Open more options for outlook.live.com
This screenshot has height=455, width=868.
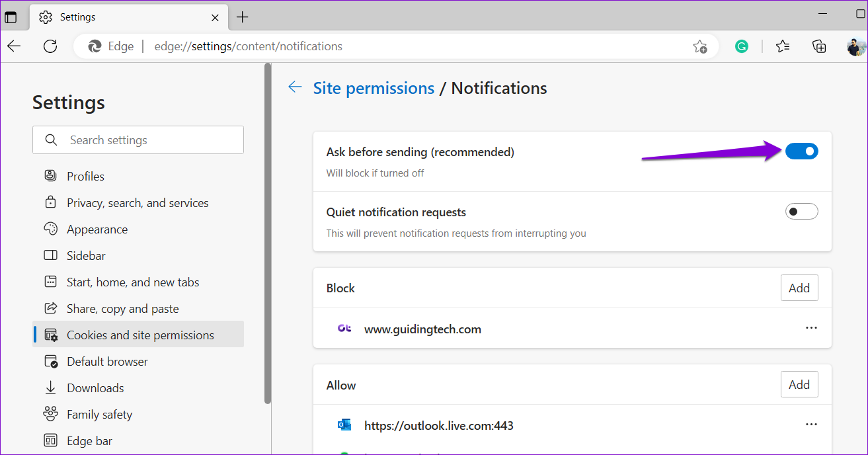click(811, 424)
